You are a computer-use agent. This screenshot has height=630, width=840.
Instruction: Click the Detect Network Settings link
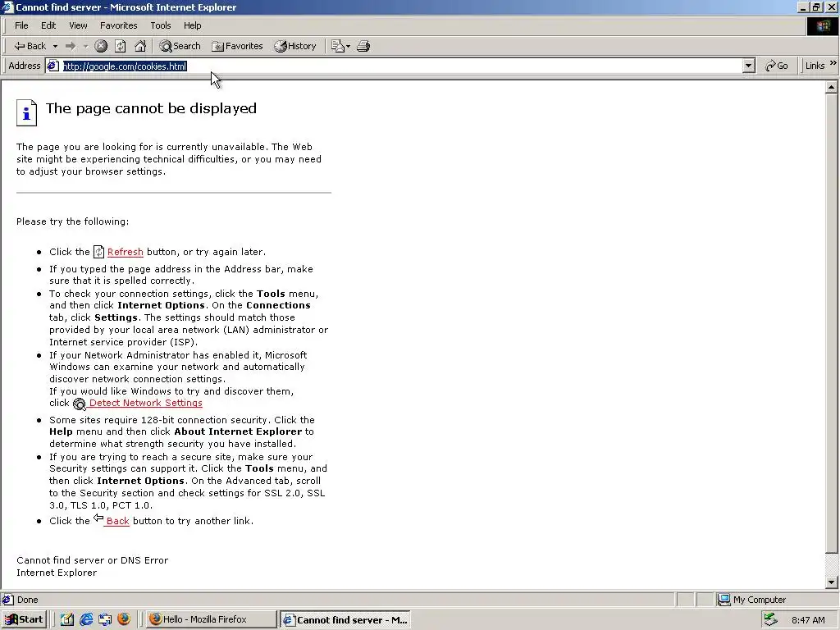(146, 403)
